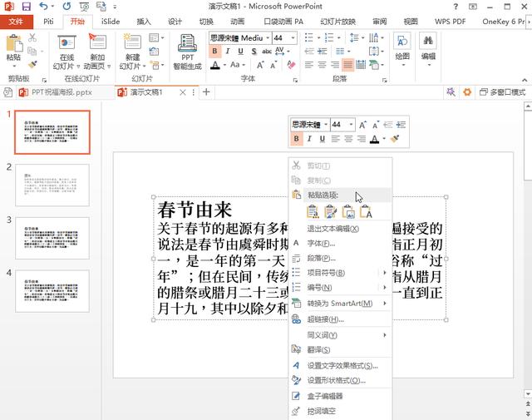Screen dimensions: 532x420
Task: Toggle Italic in the mini toolbar
Action: (309, 139)
